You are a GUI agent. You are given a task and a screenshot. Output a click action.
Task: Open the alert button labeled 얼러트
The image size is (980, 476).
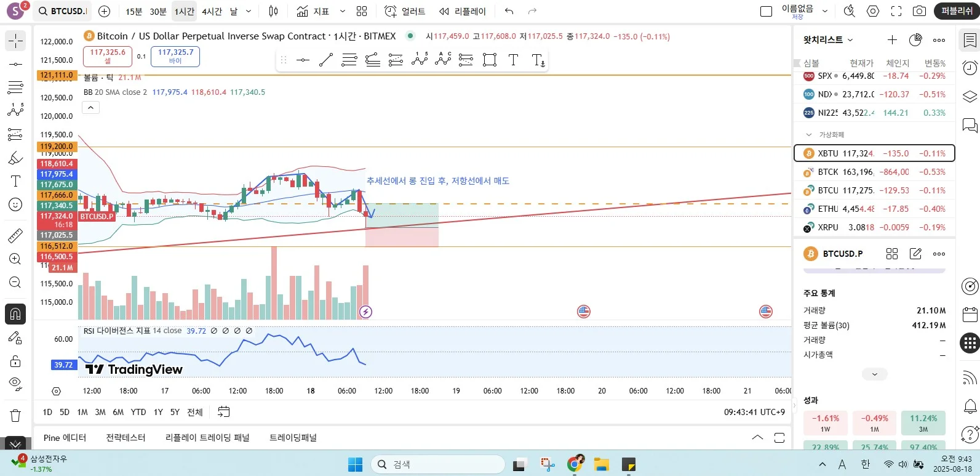(405, 11)
